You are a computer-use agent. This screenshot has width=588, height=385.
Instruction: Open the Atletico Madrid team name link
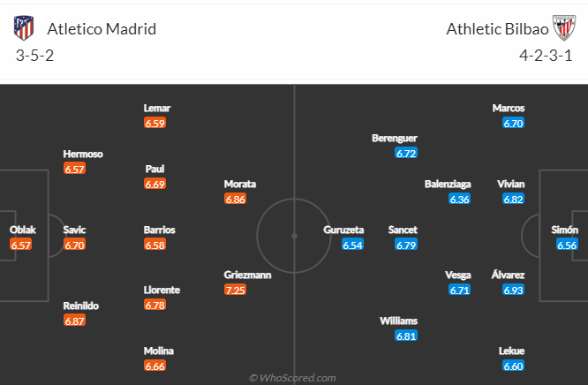point(102,29)
